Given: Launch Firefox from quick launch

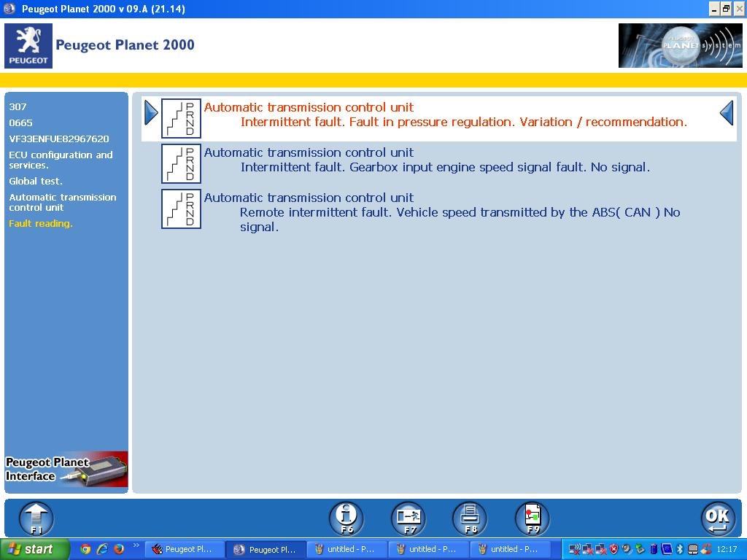Looking at the screenshot, I should click(119, 549).
